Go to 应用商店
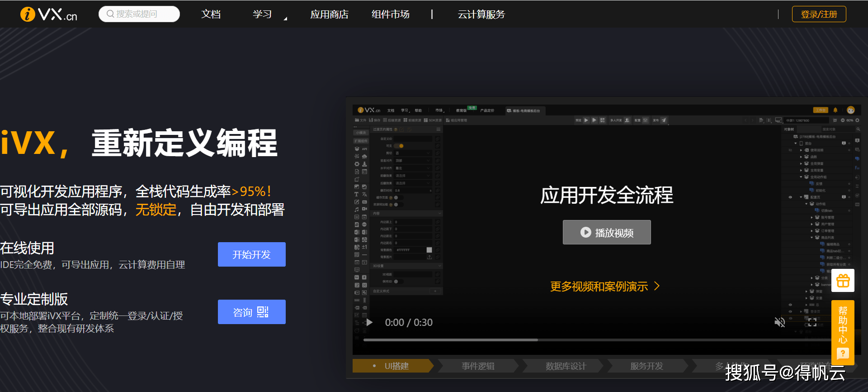868x392 pixels. [329, 14]
